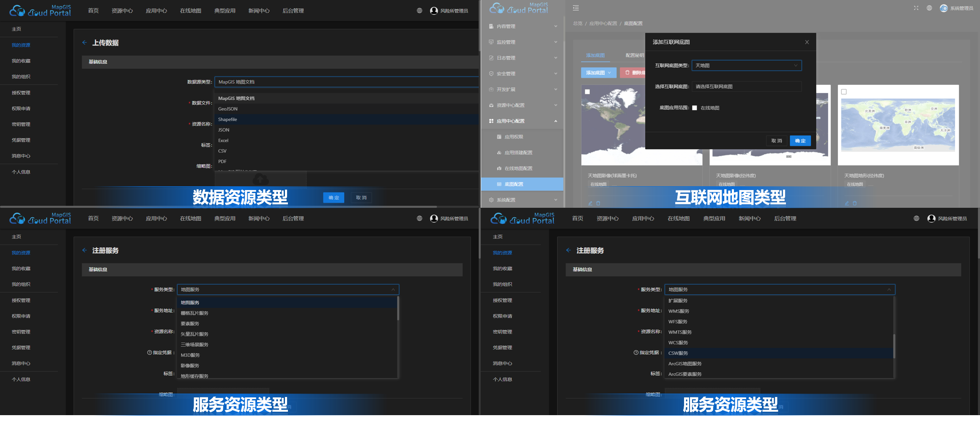Select 底图配置 in the admin sidebar
The image size is (980, 435).
(522, 184)
